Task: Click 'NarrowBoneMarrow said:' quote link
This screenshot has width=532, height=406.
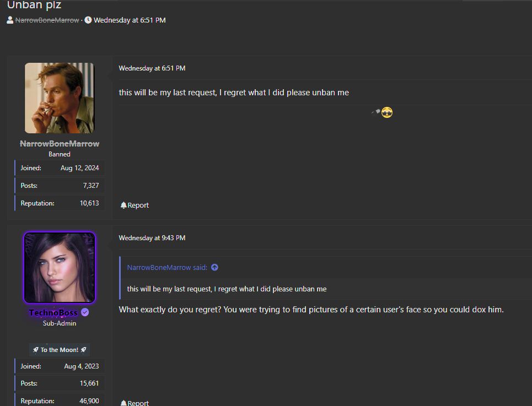Action: coord(167,268)
